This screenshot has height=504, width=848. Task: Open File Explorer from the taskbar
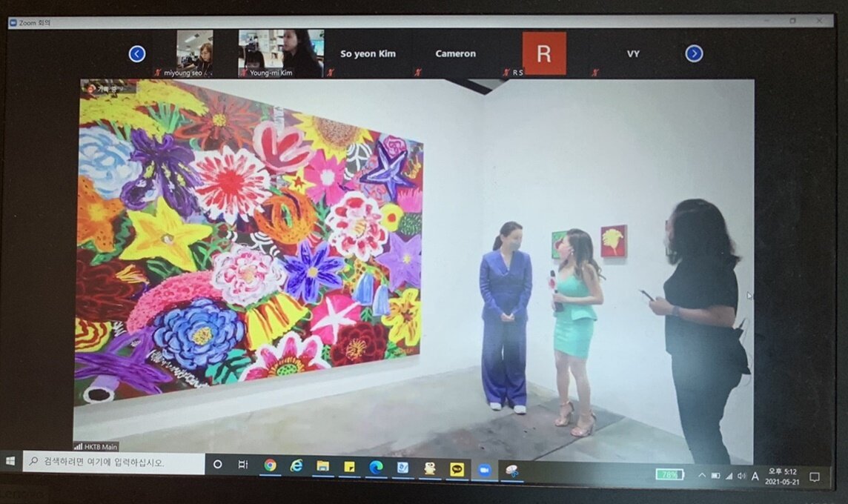(x=323, y=466)
